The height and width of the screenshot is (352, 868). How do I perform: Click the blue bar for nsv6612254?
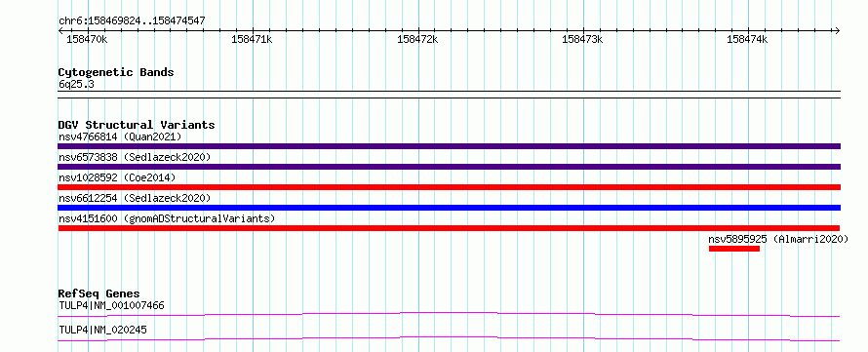click(449, 208)
